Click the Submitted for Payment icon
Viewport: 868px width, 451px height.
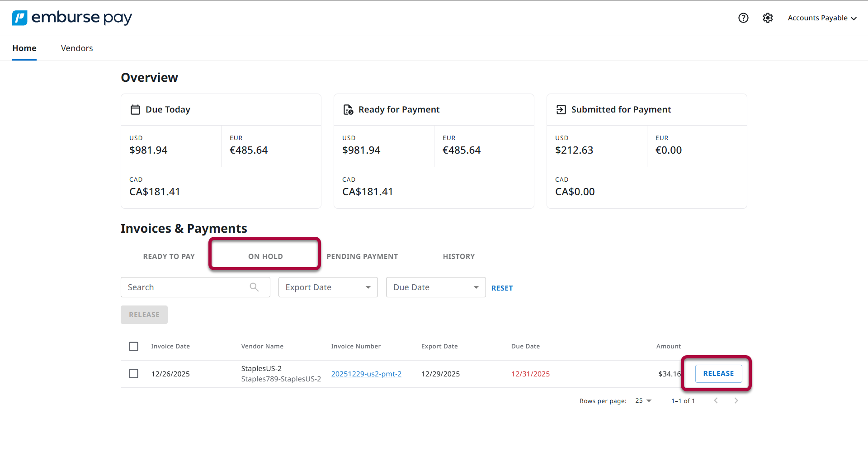(x=561, y=109)
